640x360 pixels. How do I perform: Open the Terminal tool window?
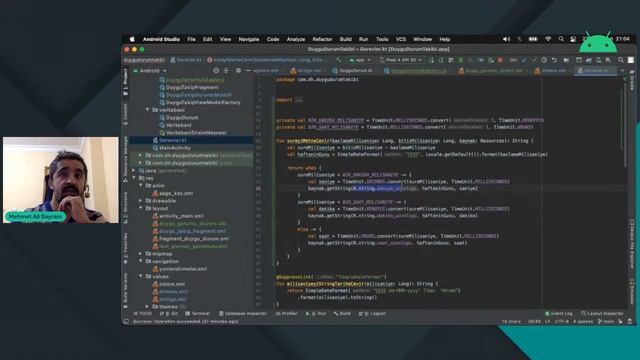pyautogui.click(x=197, y=313)
